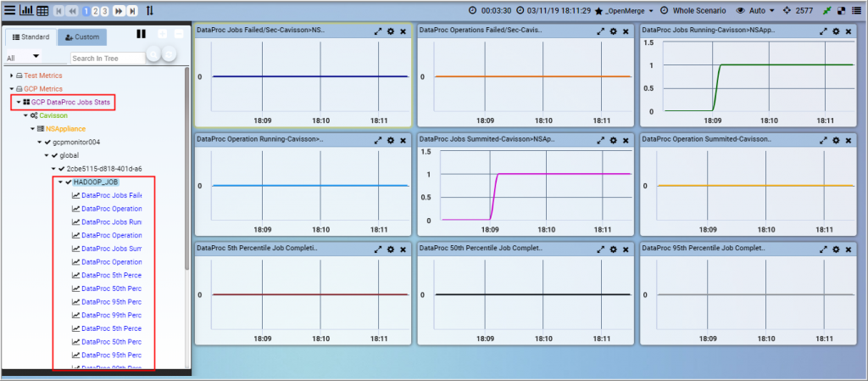Click the list lines icon at top right

tap(857, 11)
